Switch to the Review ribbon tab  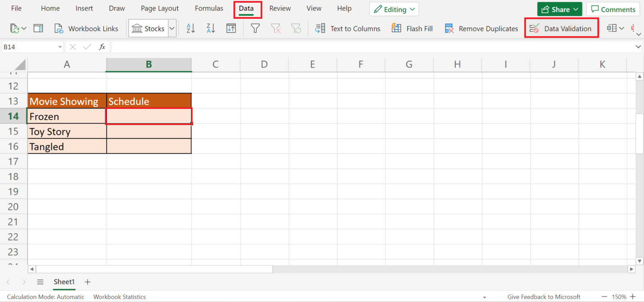click(x=280, y=8)
